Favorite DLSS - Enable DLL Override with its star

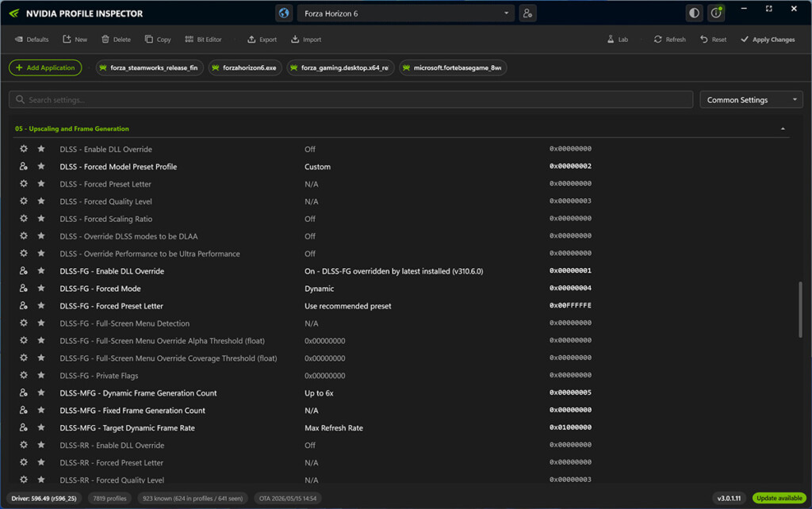pyautogui.click(x=41, y=149)
